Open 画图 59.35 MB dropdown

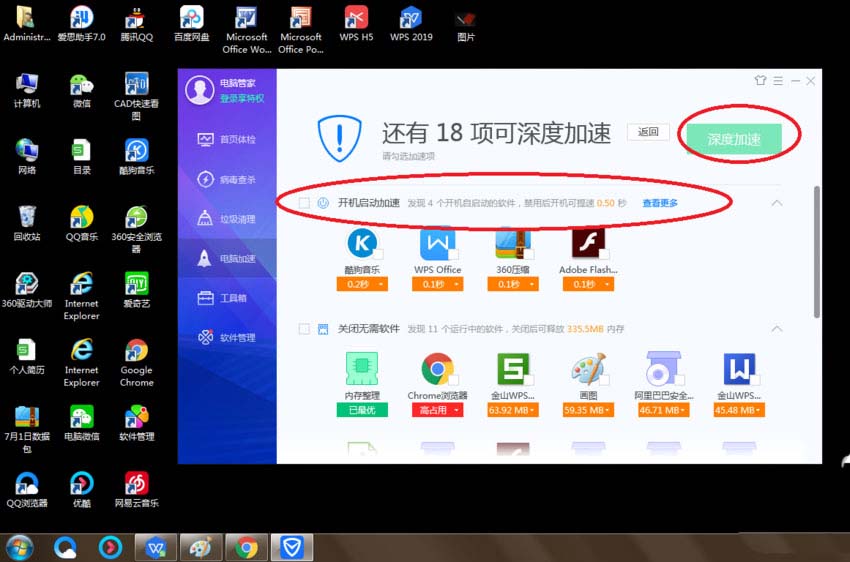[588, 410]
